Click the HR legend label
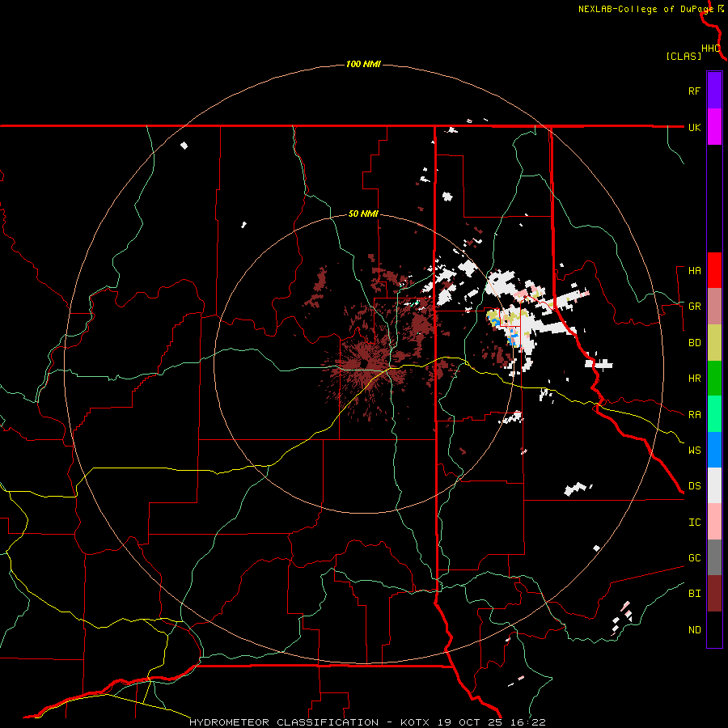Screen dimensions: 728x728 point(694,379)
